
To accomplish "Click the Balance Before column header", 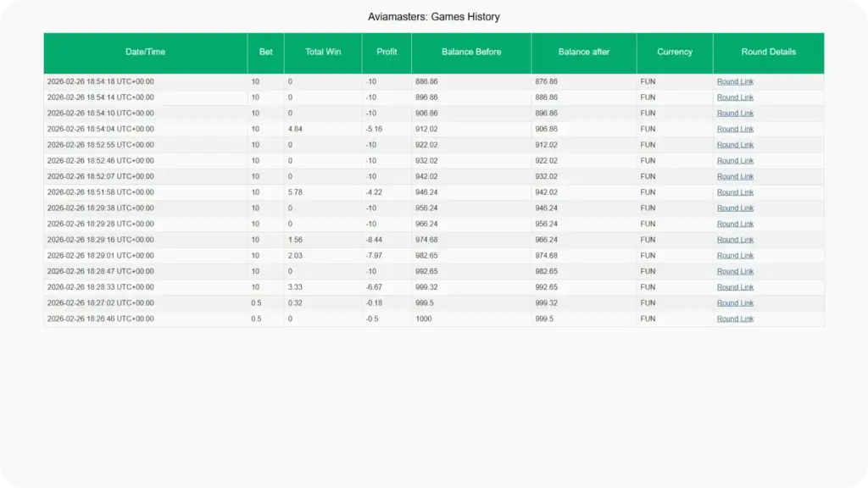I will point(471,52).
